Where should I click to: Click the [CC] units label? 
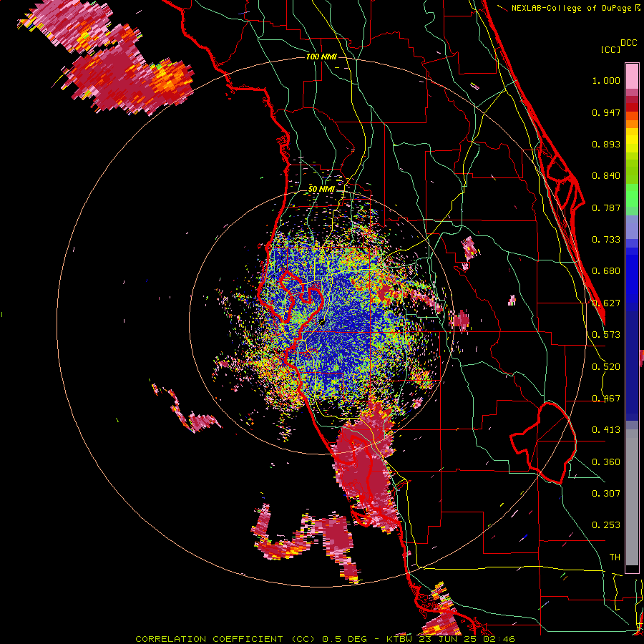click(x=610, y=49)
